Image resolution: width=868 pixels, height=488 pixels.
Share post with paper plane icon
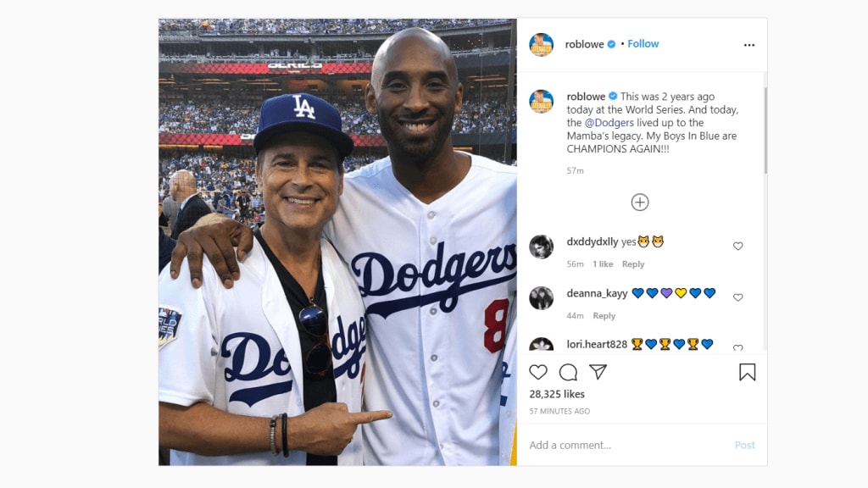[x=598, y=372]
